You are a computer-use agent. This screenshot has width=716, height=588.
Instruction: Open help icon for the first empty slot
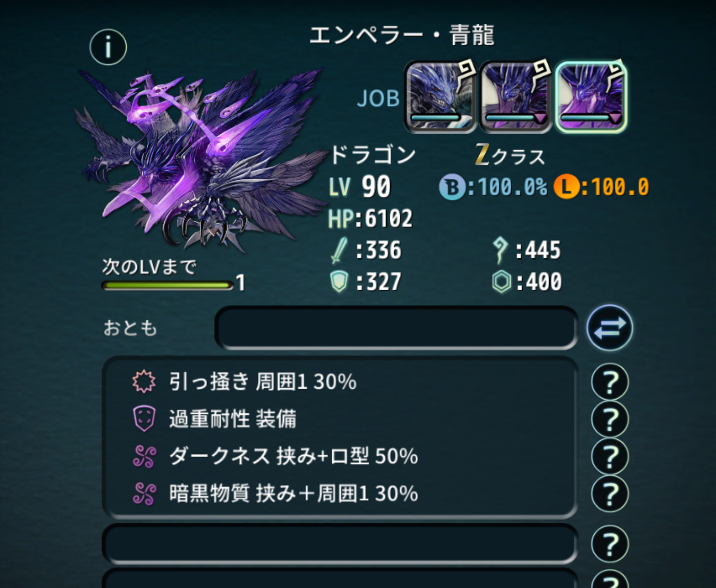point(610,544)
